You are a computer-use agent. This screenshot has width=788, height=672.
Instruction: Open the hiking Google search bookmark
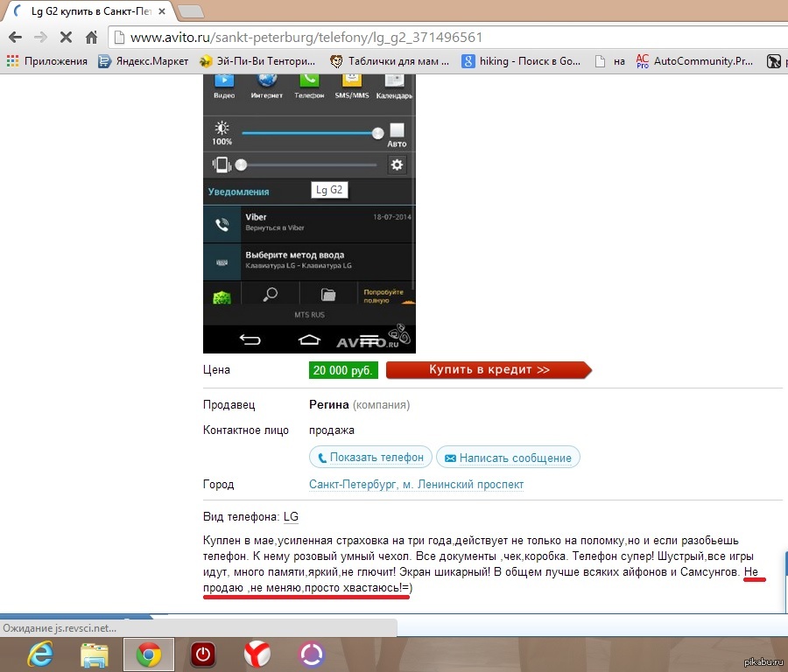[521, 61]
